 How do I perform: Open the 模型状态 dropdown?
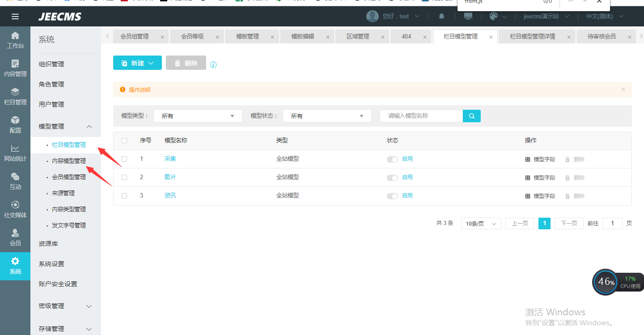pos(327,116)
